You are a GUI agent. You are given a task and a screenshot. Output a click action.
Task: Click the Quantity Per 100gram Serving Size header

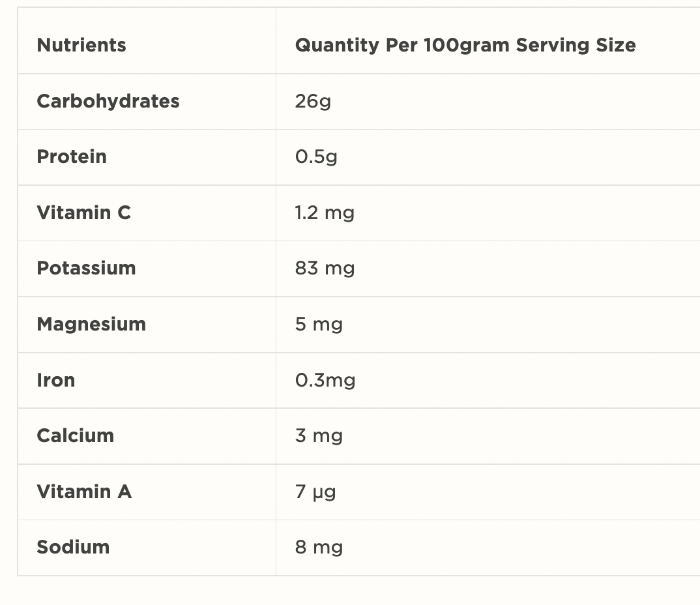pos(465,45)
